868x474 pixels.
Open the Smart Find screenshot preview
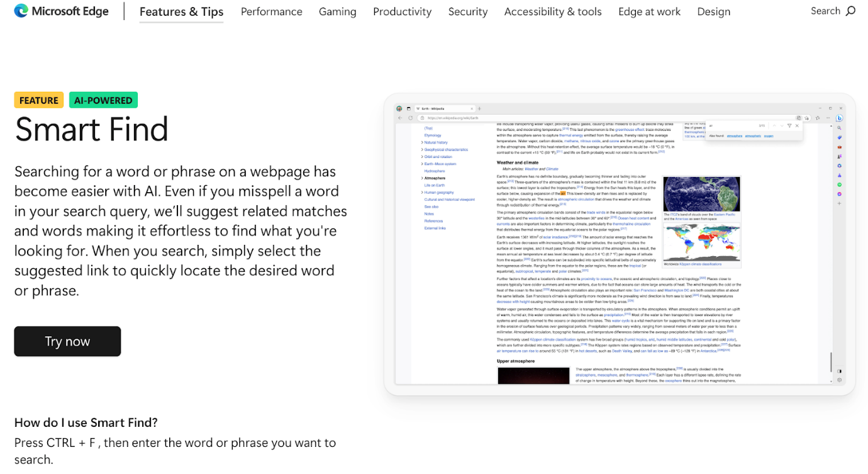pos(620,244)
